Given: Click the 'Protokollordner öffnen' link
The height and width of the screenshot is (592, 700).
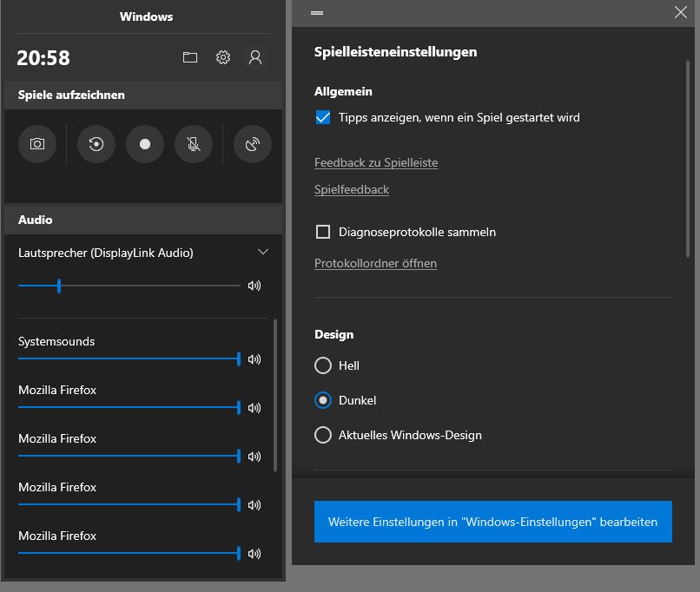Looking at the screenshot, I should click(375, 263).
